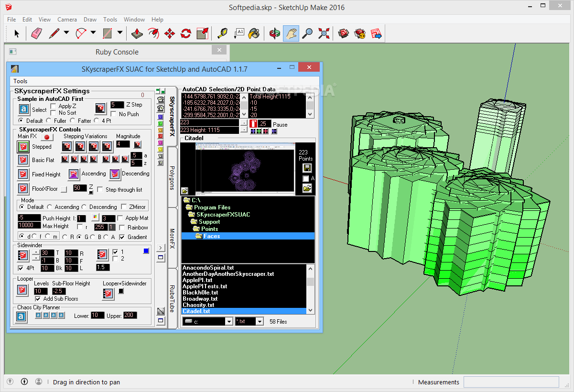Tick the No Sort checkbox
Screen dimensions: 574x392
pos(54,113)
